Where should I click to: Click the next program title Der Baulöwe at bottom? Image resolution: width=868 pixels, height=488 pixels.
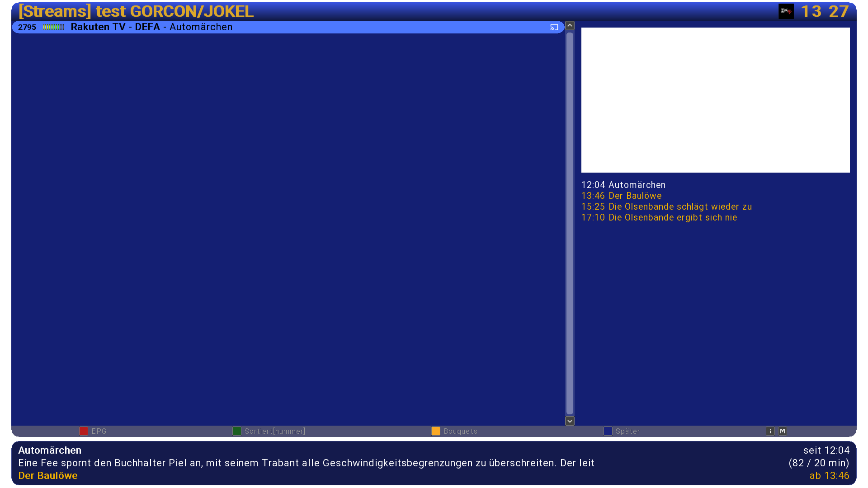[x=48, y=475]
